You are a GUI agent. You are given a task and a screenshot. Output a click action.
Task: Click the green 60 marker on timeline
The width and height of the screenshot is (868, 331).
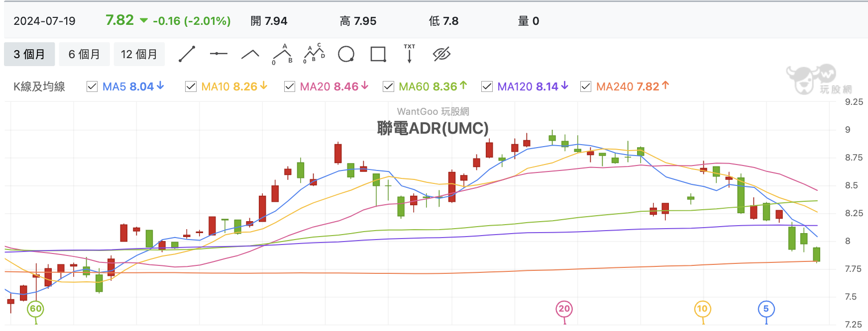36,309
